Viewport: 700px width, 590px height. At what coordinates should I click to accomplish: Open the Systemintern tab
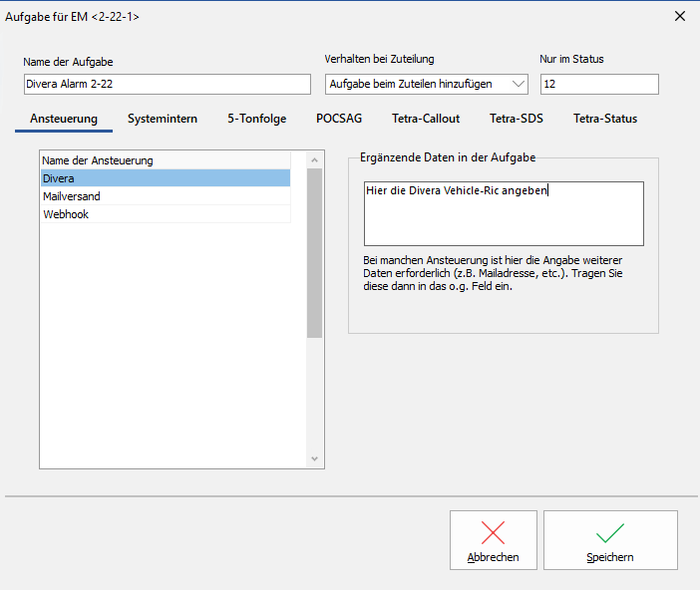(163, 119)
